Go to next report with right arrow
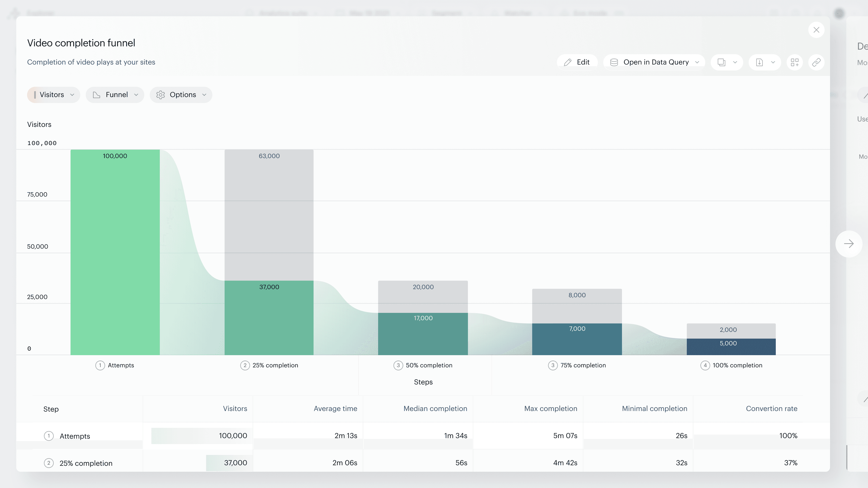Screen dimensions: 868x488 pos(848,244)
